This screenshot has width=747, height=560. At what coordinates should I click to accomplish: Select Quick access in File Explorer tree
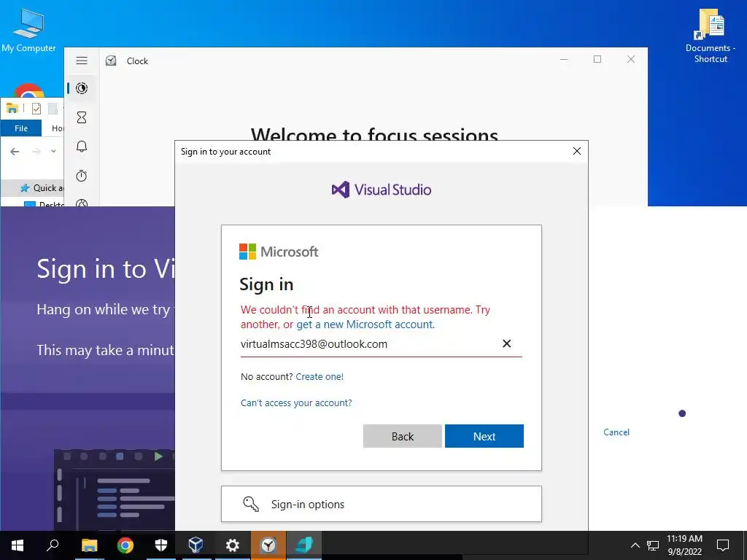42,188
